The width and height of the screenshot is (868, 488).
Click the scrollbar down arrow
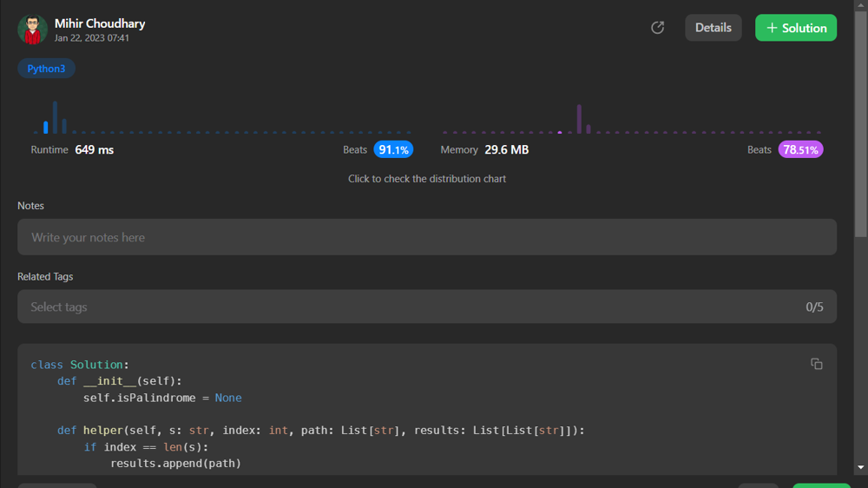point(860,467)
